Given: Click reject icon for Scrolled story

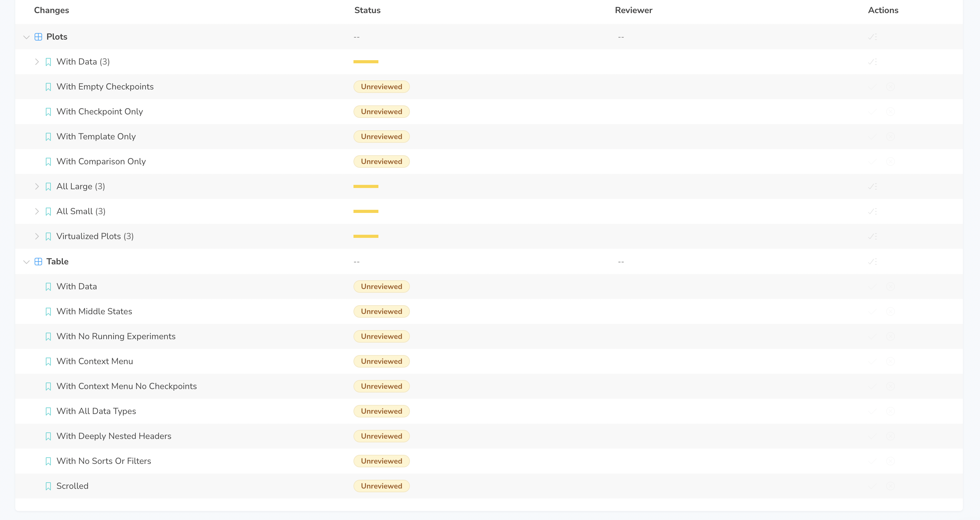Looking at the screenshot, I should point(890,486).
